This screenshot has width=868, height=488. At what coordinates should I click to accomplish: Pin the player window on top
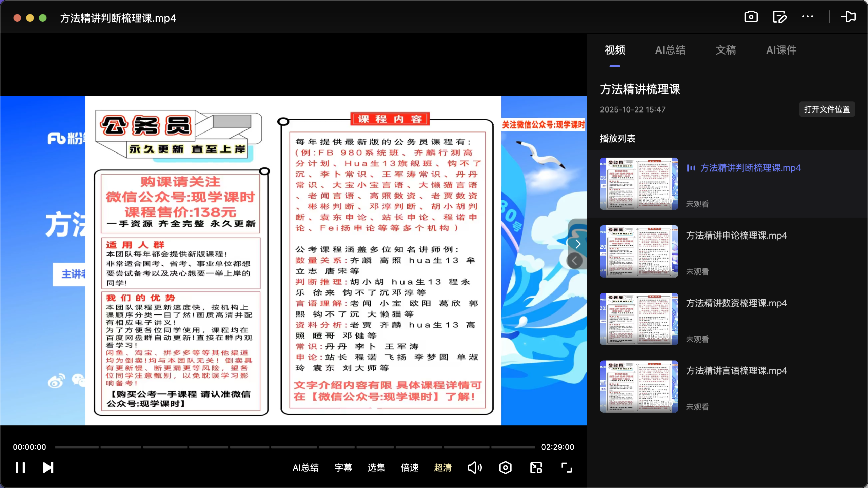coord(849,16)
